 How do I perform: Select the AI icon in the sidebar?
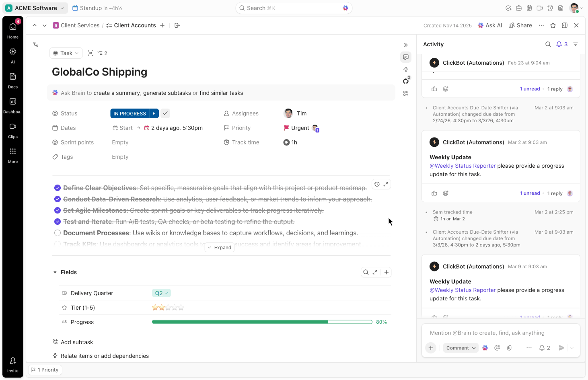12,54
